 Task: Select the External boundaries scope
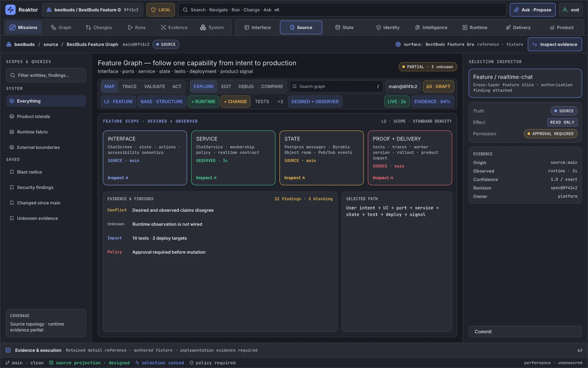pos(46,147)
